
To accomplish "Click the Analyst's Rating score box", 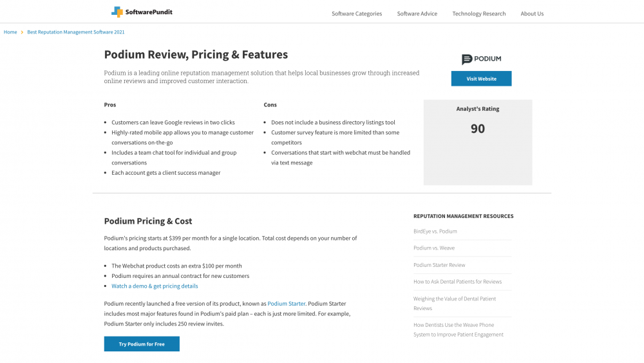I will [x=478, y=142].
